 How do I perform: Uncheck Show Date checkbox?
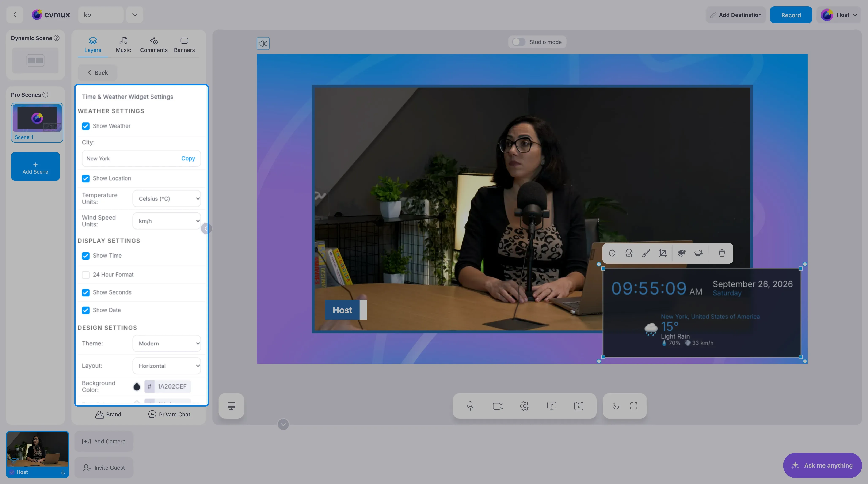click(x=85, y=310)
